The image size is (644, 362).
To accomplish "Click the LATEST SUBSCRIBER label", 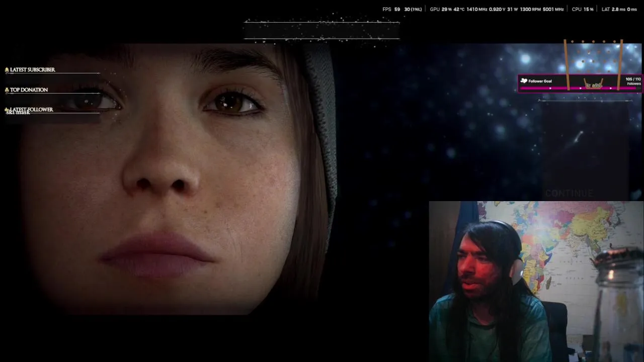I will click(32, 70).
